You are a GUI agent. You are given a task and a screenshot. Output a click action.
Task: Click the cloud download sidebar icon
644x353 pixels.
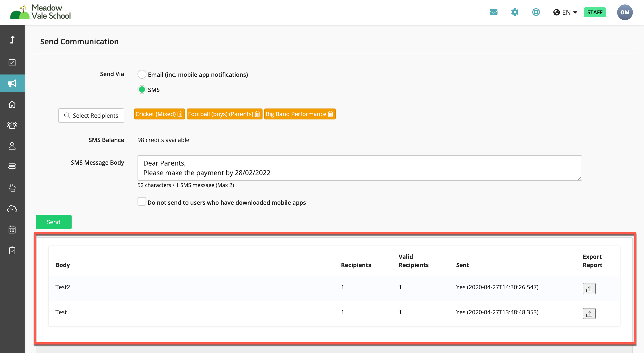click(12, 209)
